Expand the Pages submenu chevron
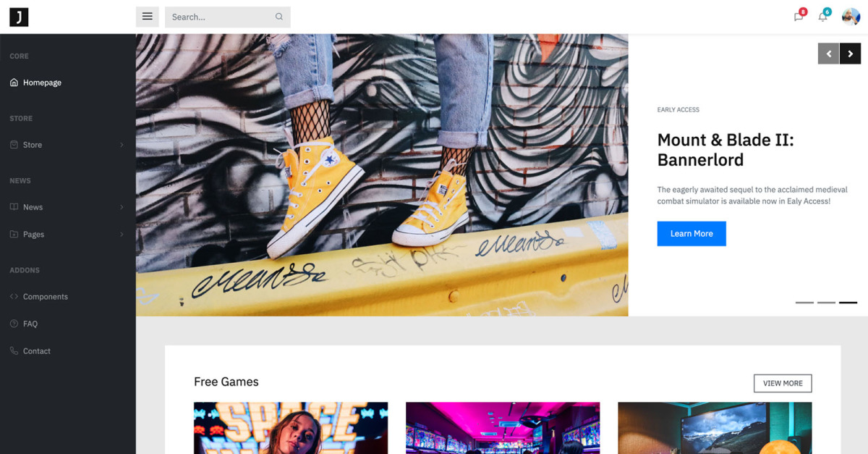The height and width of the screenshot is (454, 868). 122,235
